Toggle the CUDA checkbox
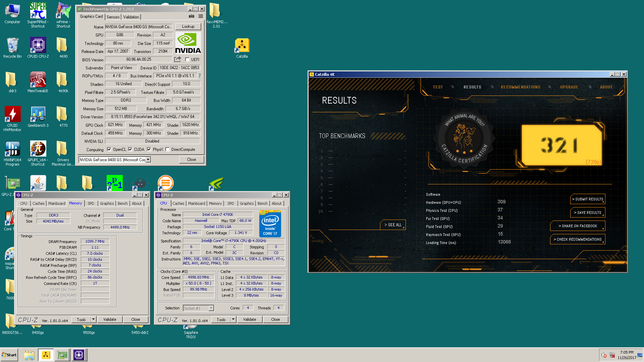This screenshot has height=362, width=644. [130, 149]
